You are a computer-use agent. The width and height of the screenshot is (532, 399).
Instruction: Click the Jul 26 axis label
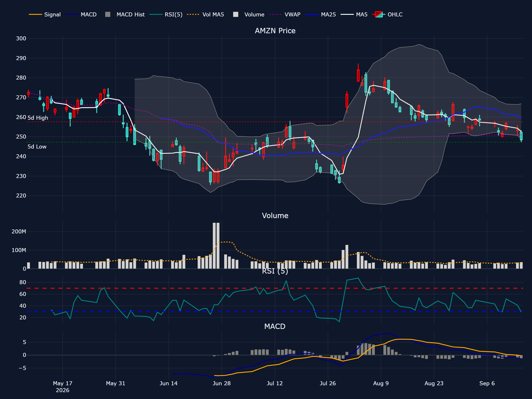[328, 383]
